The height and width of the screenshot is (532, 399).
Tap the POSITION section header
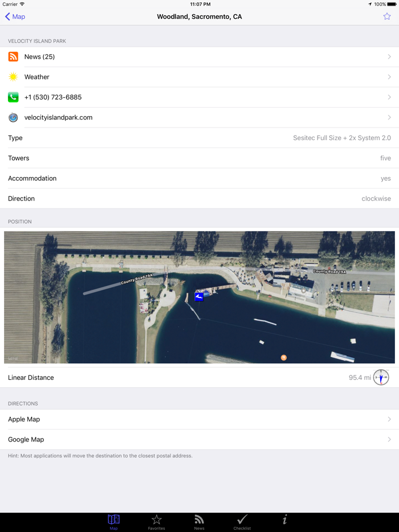[20, 222]
